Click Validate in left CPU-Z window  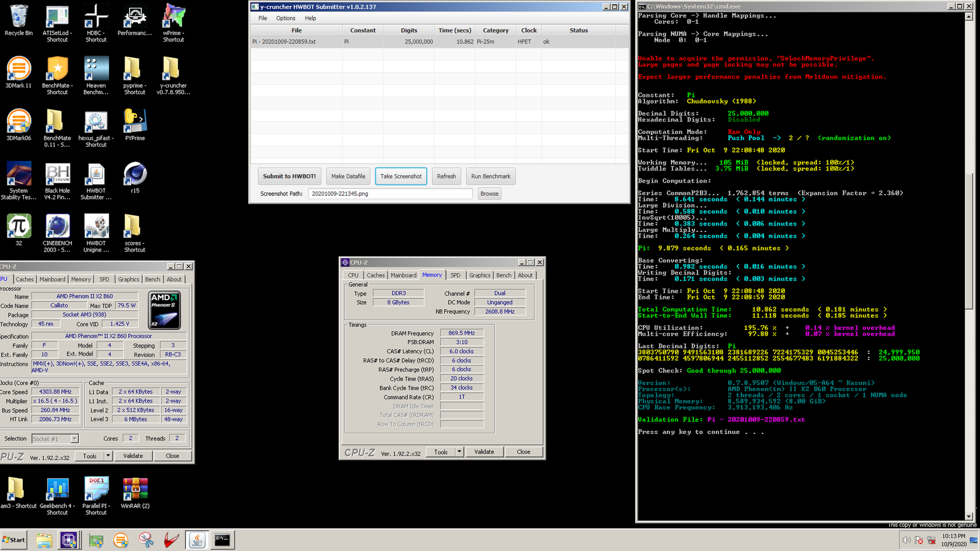coord(133,456)
